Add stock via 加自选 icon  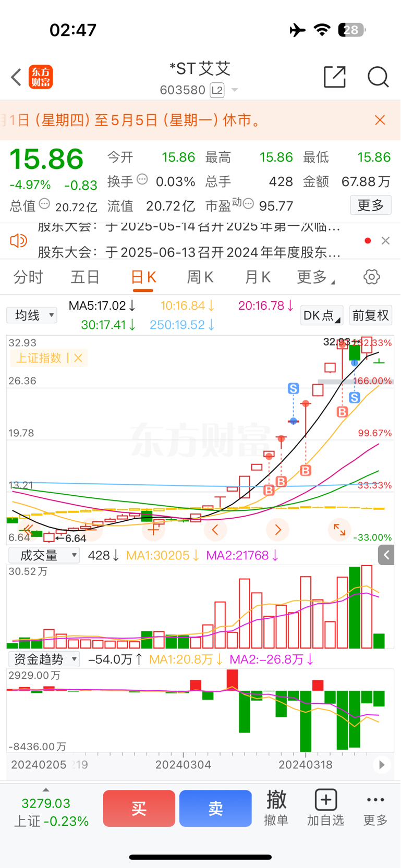tap(325, 808)
